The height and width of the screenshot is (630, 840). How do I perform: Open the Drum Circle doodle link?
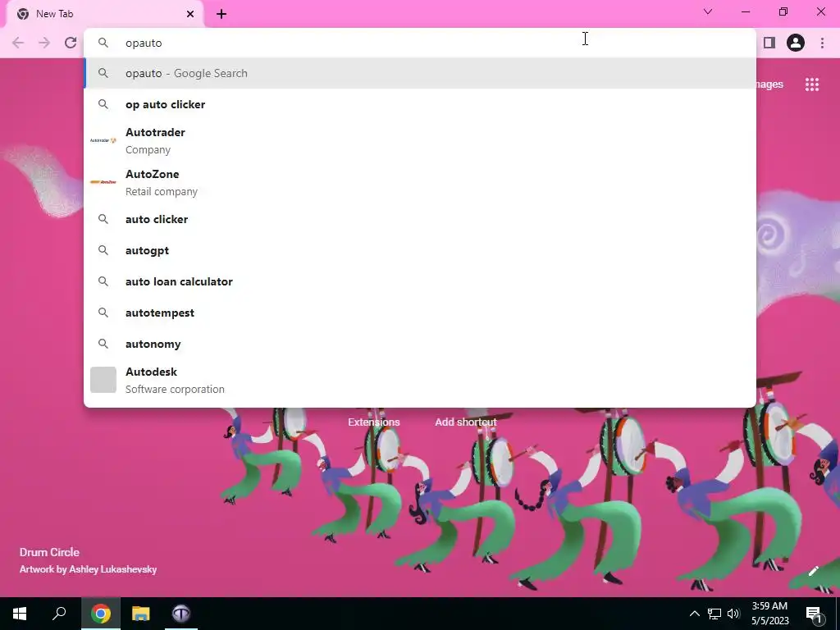pos(49,552)
